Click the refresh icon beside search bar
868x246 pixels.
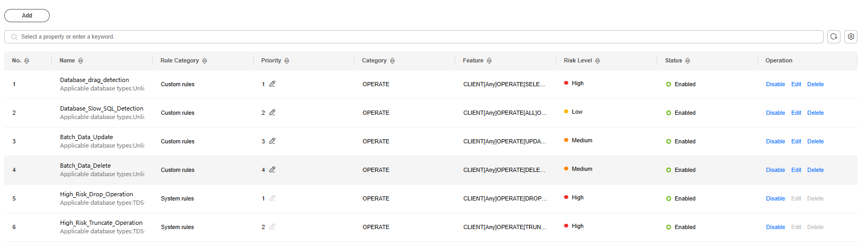[x=834, y=37]
